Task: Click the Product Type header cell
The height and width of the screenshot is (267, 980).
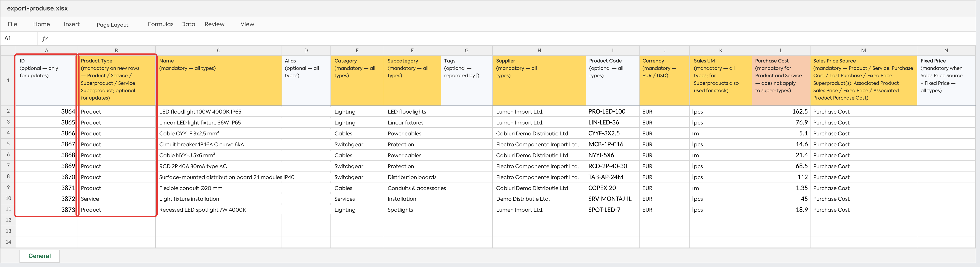Action: pyautogui.click(x=116, y=80)
